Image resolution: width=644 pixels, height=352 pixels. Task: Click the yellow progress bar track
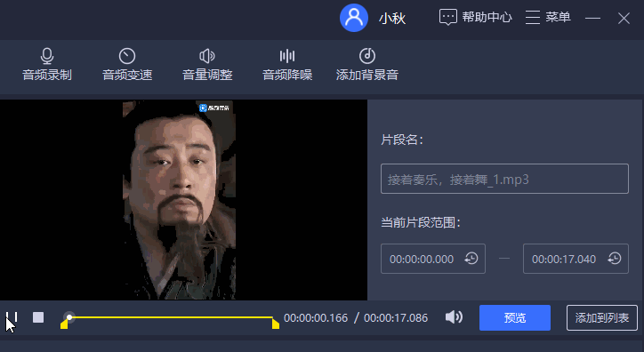click(173, 317)
